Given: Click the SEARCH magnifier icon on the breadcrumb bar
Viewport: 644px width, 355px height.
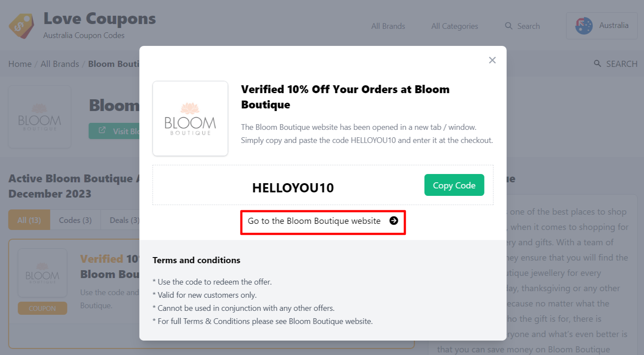Looking at the screenshot, I should click(x=598, y=63).
